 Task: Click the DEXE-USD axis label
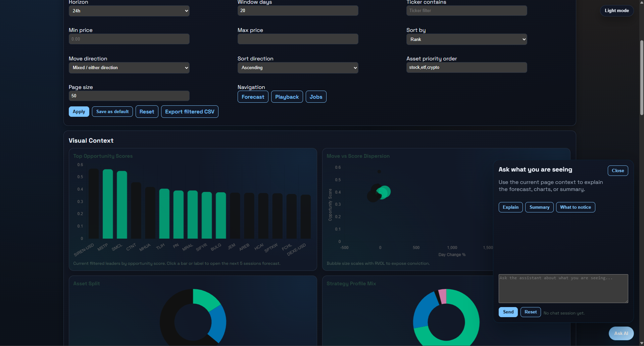click(x=296, y=250)
